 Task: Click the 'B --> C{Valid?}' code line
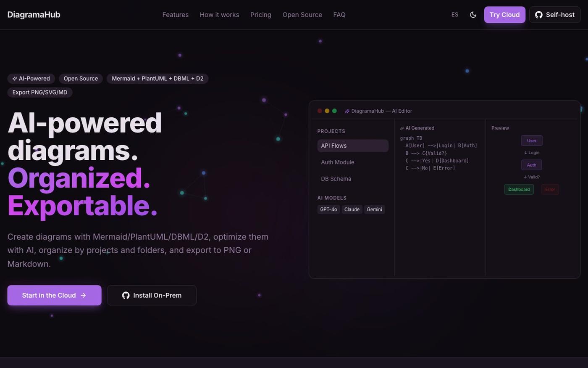pyautogui.click(x=426, y=154)
